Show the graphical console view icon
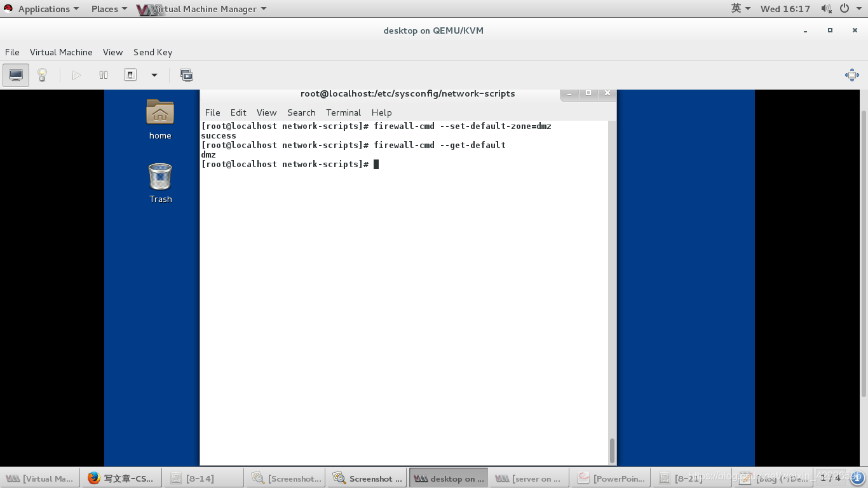 click(16, 75)
